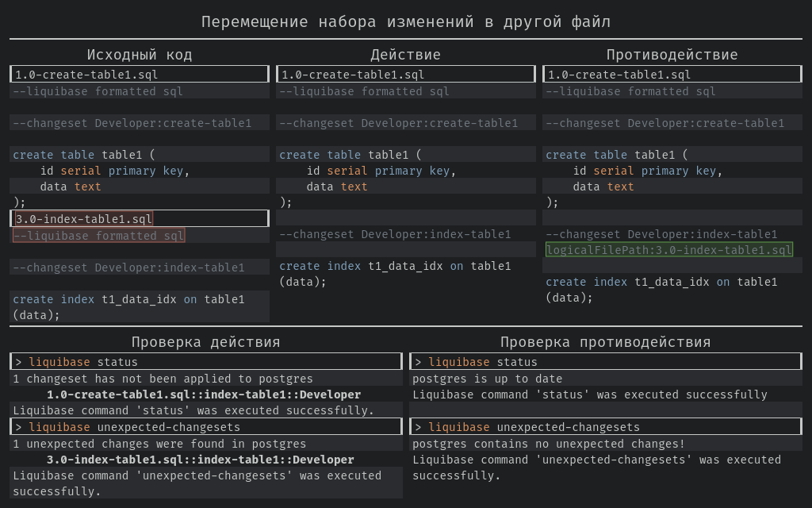Click 'postgres is up to date' line
The image size is (812, 508).
[x=488, y=379]
